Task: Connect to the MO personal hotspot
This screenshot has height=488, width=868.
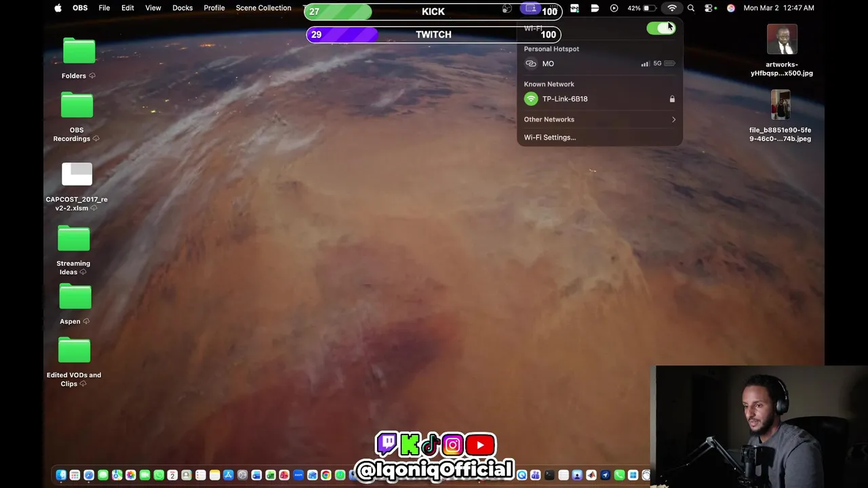Action: tap(599, 64)
